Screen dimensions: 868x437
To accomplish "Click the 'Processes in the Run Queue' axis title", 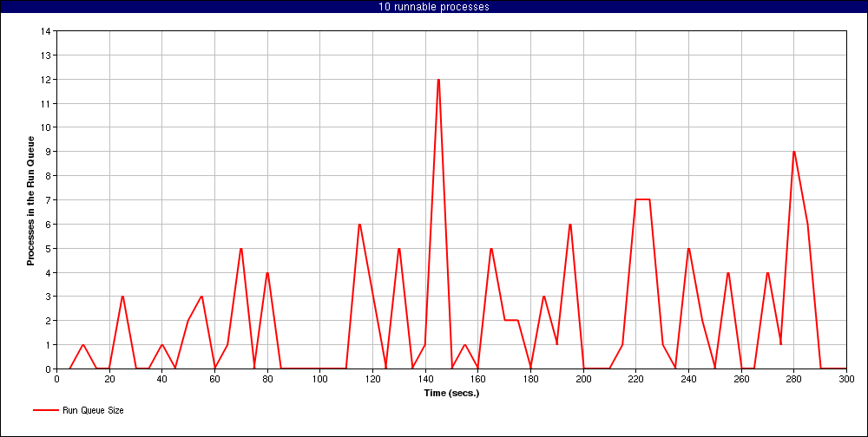I will pos(31,200).
